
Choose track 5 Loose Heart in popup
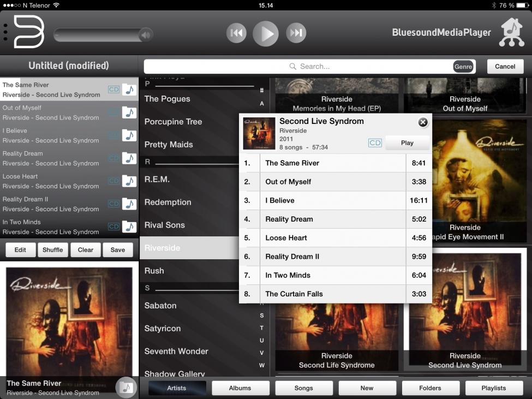(336, 238)
